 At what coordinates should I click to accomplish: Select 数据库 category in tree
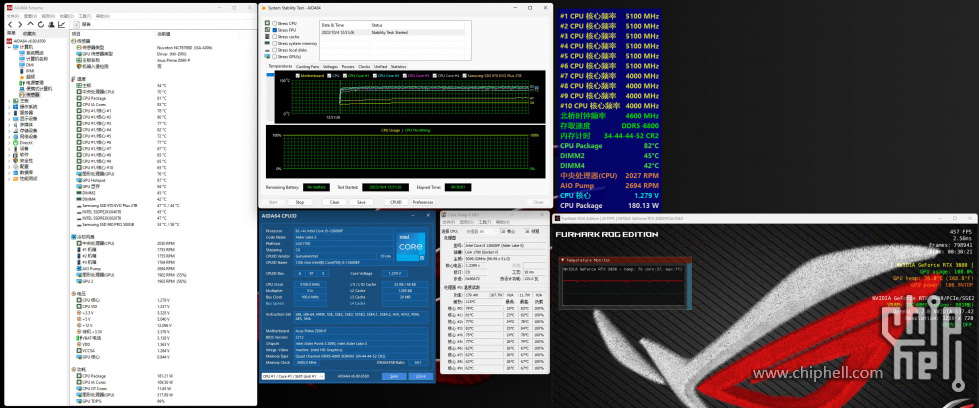22,172
